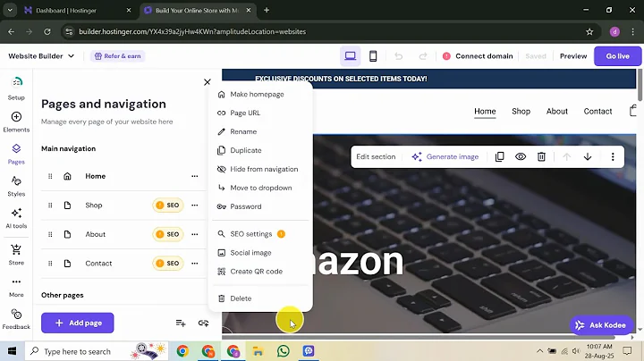The height and width of the screenshot is (361, 644).
Task: Click Refer & earn button
Action: (x=117, y=56)
